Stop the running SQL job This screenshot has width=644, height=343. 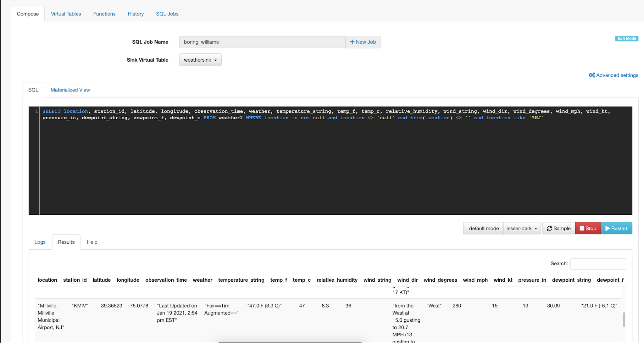tap(588, 229)
